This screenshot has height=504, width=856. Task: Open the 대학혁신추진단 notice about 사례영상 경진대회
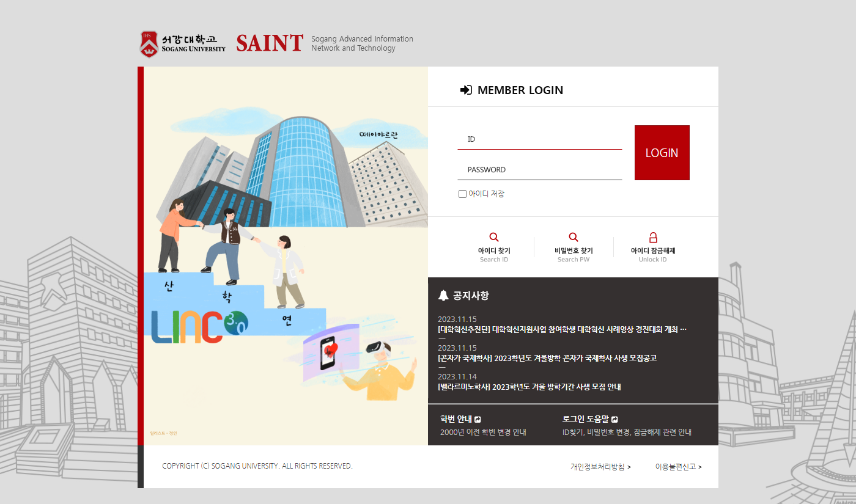(563, 330)
